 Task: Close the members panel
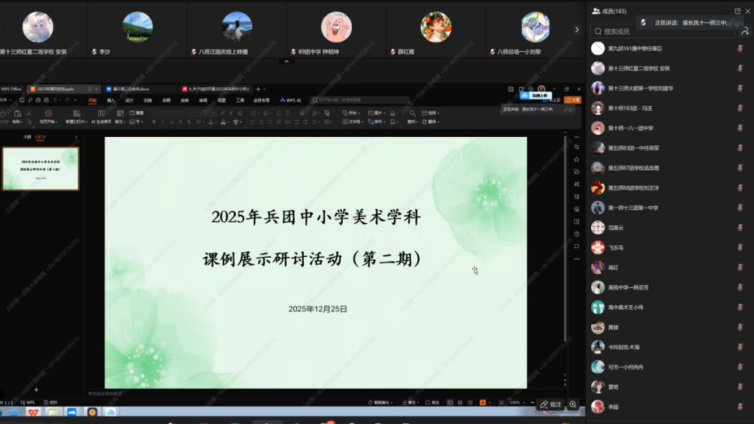tap(748, 11)
